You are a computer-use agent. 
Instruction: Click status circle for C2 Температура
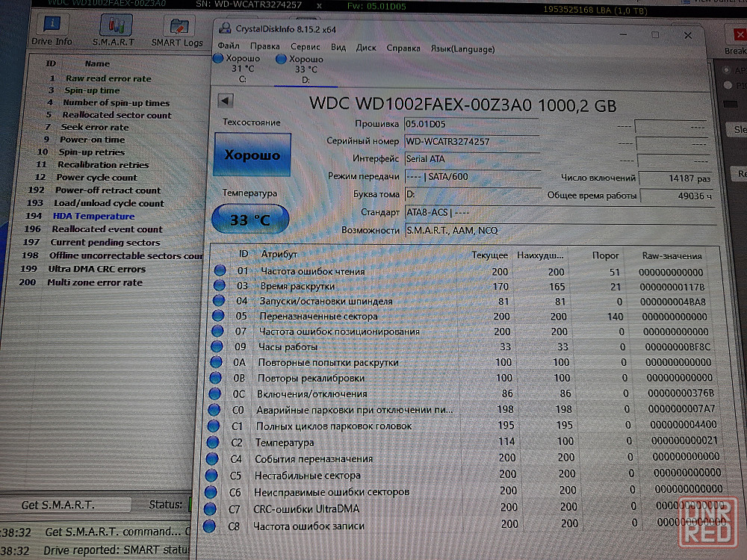coord(212,442)
